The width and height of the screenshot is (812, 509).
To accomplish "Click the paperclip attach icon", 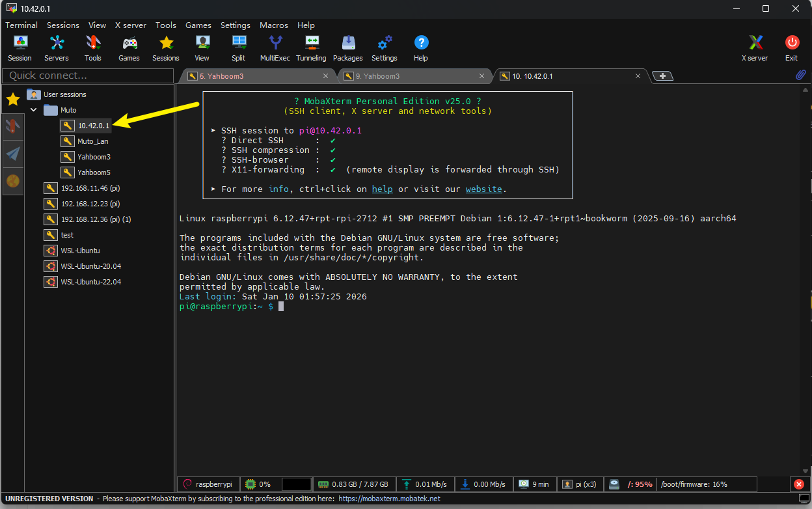I will tap(801, 76).
